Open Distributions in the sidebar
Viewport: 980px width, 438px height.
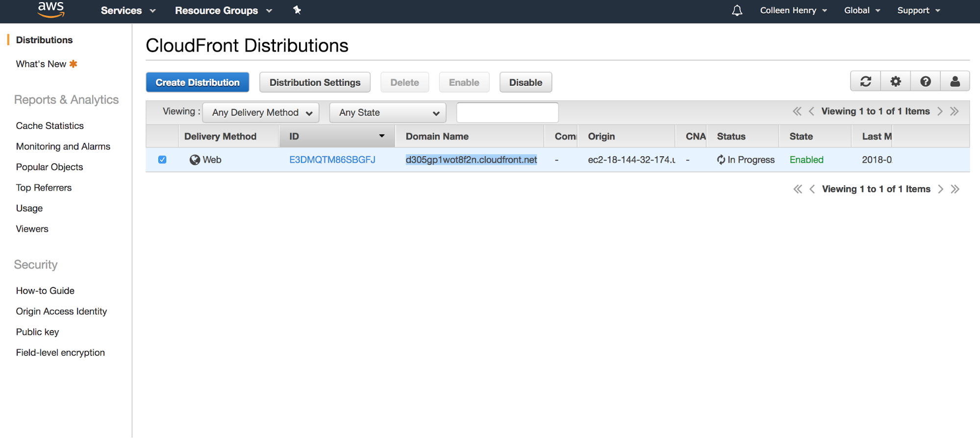(44, 40)
